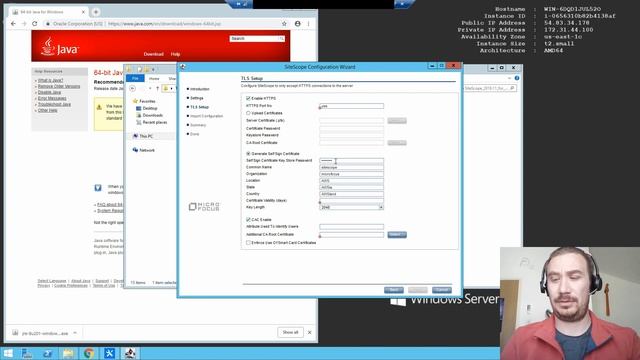Expand the downloaded jre exe options arrow

click(75, 333)
